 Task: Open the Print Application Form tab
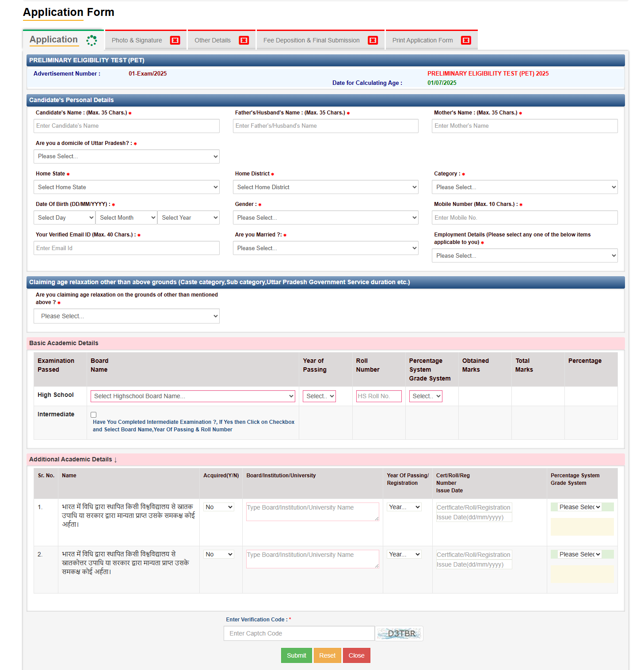[431, 40]
